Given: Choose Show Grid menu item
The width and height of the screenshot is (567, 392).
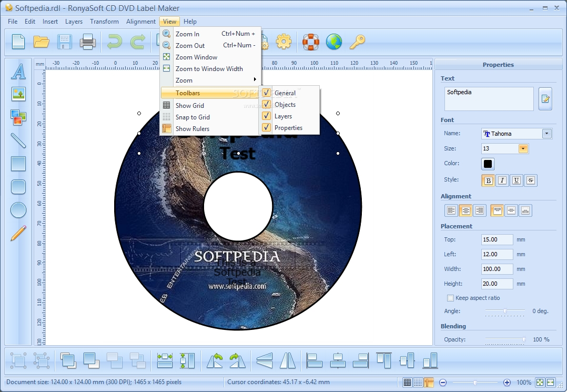Looking at the screenshot, I should coord(210,106).
